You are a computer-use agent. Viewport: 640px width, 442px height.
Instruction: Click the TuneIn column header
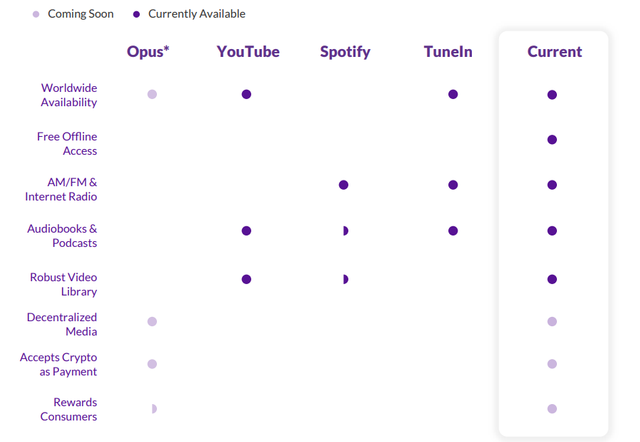point(448,52)
